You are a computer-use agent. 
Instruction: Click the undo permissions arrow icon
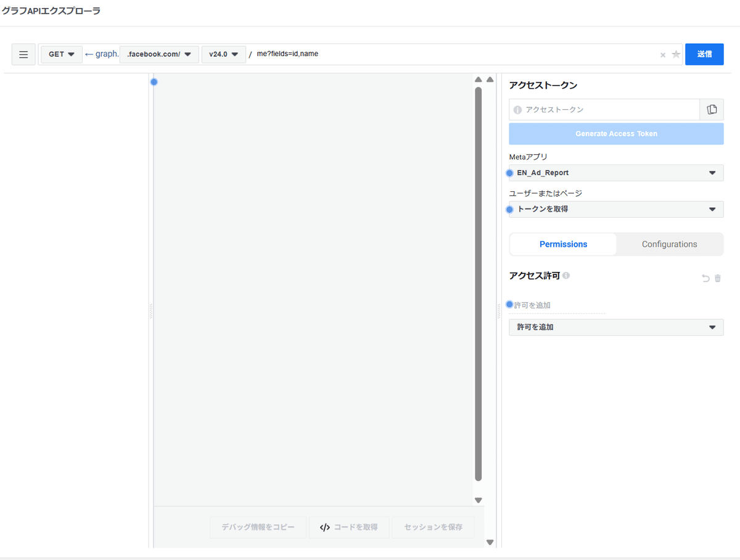coord(705,279)
